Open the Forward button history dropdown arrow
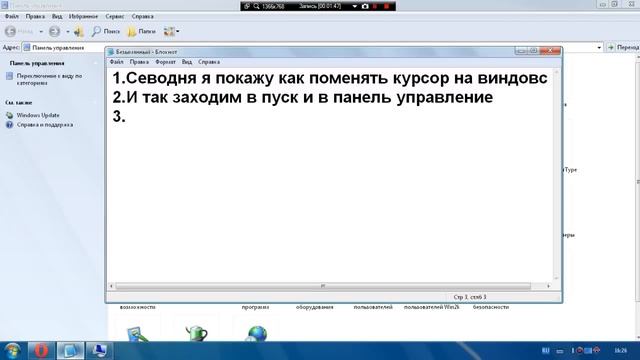 (x=67, y=31)
